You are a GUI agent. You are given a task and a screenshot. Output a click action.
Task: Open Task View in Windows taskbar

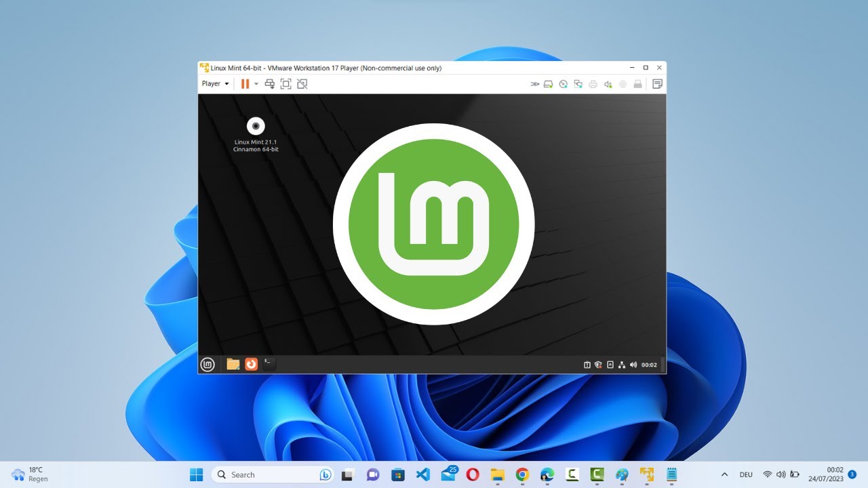[x=348, y=474]
